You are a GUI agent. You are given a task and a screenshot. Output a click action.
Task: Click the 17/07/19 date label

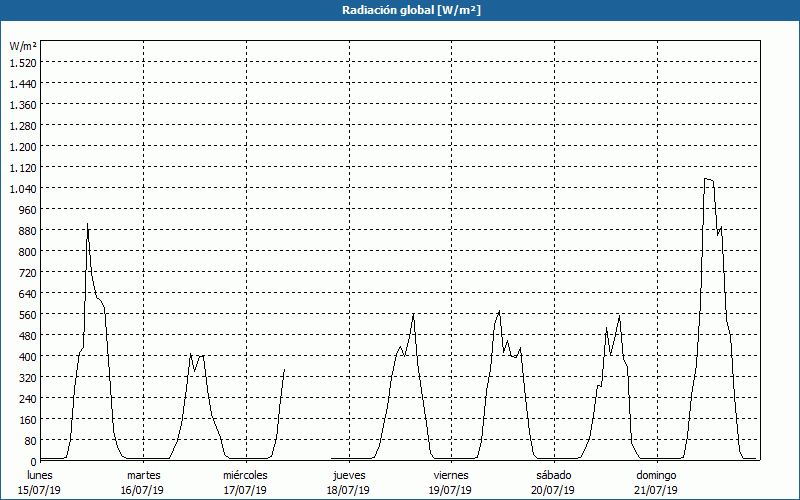(x=245, y=490)
